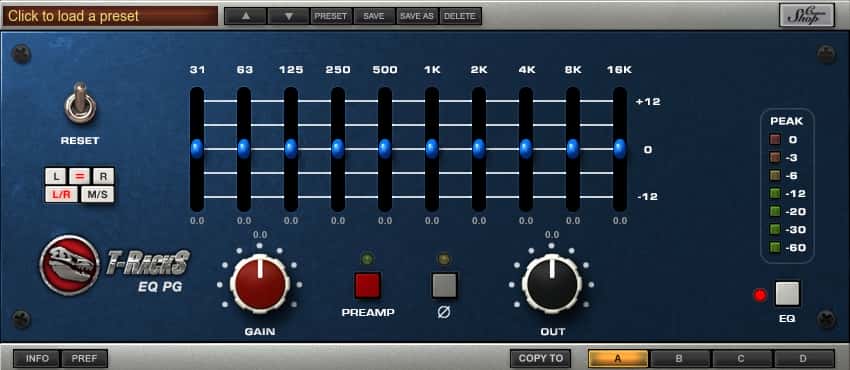Image resolution: width=850 pixels, height=370 pixels.
Task: Click the 16K band slider handle
Action: click(620, 148)
